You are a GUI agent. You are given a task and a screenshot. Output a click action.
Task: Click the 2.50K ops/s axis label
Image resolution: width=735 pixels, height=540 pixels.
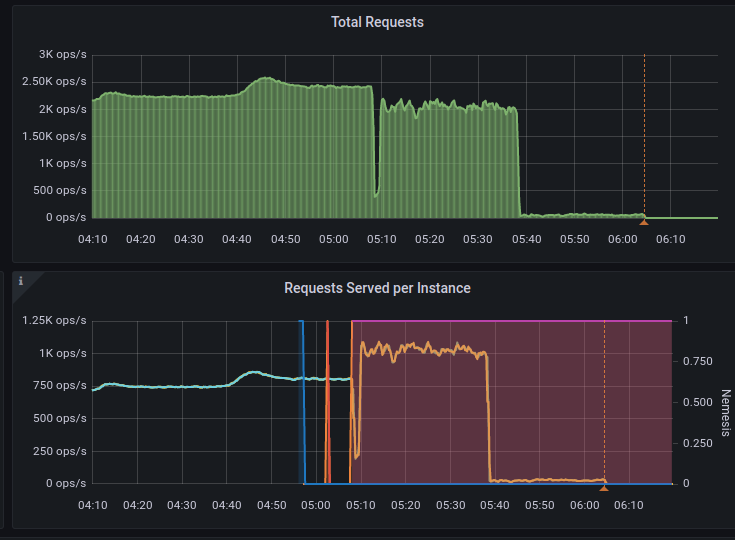tap(54, 82)
